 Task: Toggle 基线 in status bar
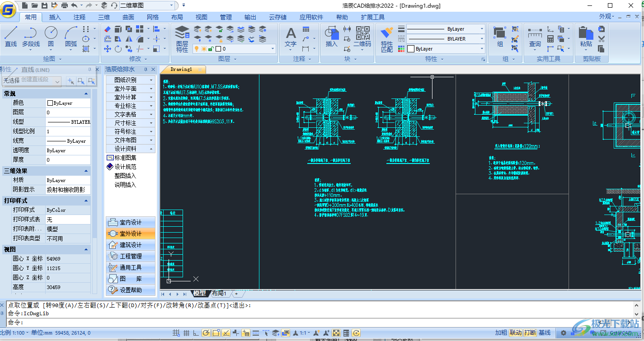click(545, 333)
